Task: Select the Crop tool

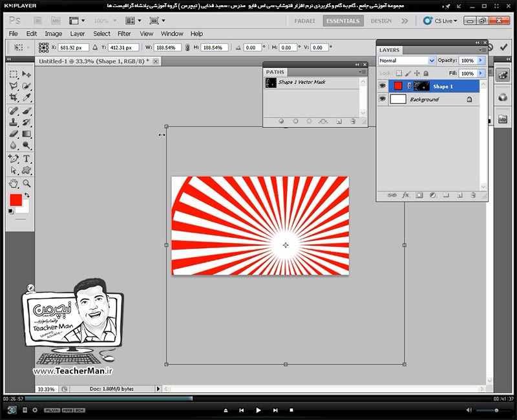Action: [14, 98]
